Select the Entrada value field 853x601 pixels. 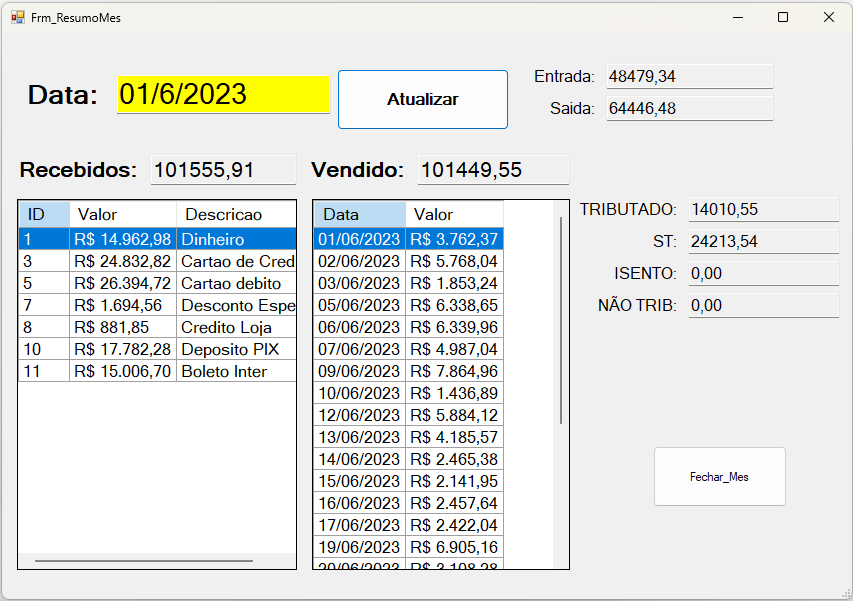click(689, 76)
